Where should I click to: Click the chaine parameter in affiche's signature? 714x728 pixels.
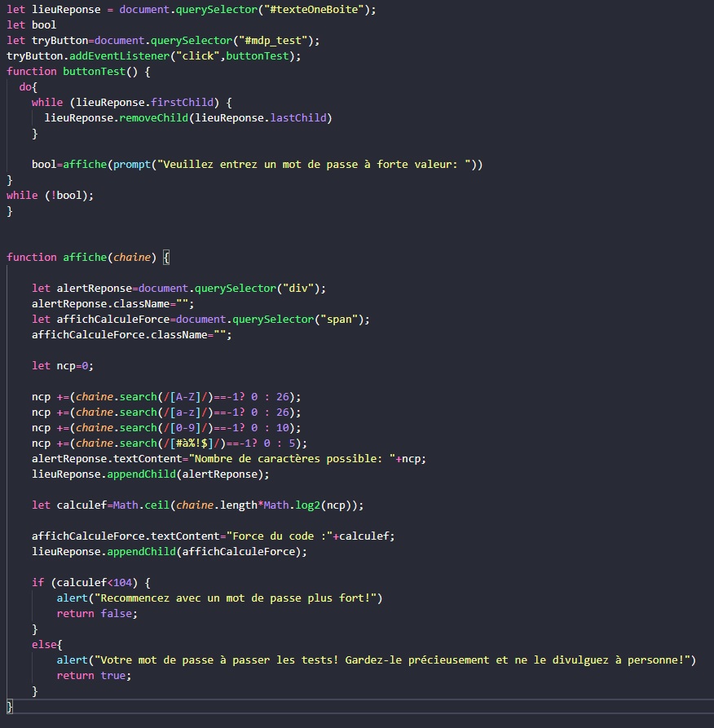(x=131, y=258)
